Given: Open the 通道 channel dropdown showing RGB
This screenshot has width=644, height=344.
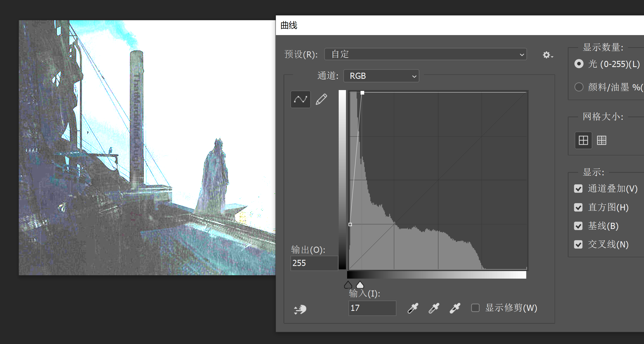Looking at the screenshot, I should pyautogui.click(x=381, y=76).
